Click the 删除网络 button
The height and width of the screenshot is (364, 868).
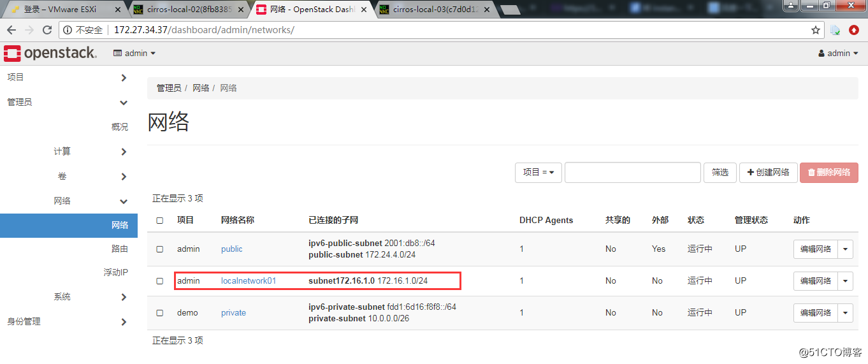[x=829, y=172]
